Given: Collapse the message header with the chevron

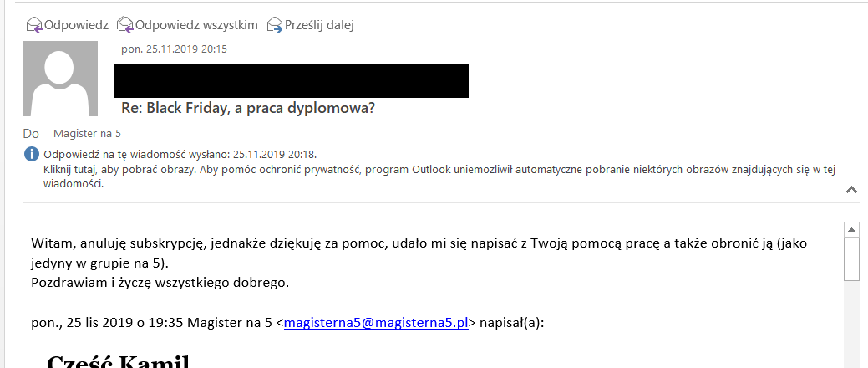Looking at the screenshot, I should click(x=851, y=190).
